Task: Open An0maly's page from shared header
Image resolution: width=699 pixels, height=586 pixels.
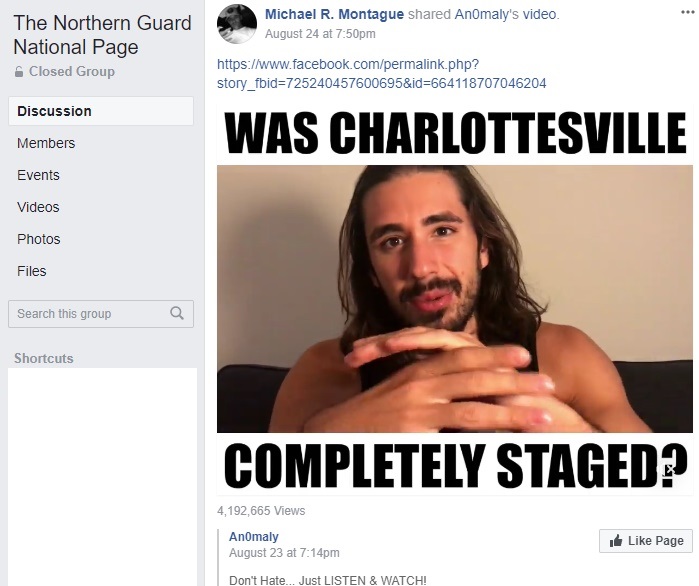Action: pyautogui.click(x=487, y=14)
